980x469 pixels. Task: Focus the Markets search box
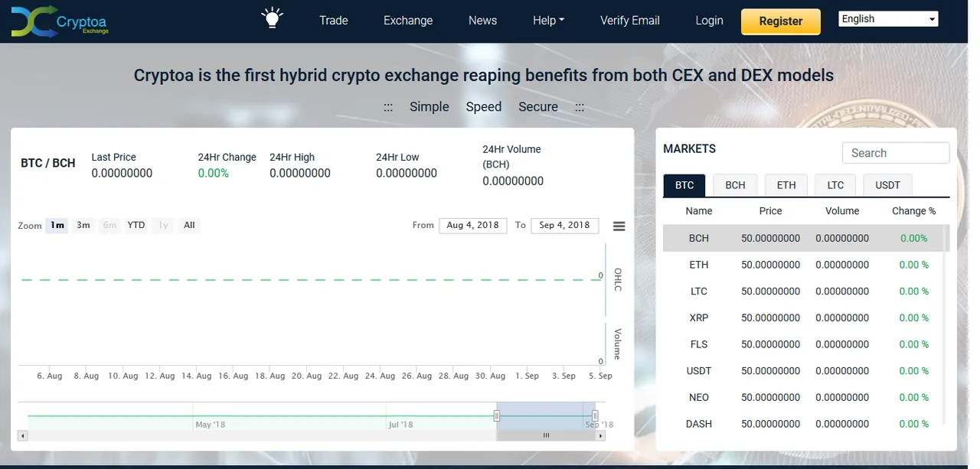896,153
